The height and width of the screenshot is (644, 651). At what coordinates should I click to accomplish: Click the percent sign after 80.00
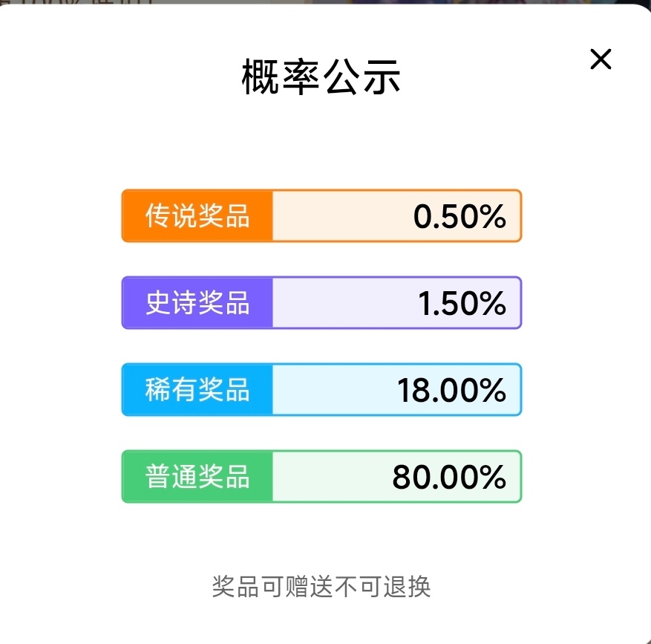(x=491, y=478)
